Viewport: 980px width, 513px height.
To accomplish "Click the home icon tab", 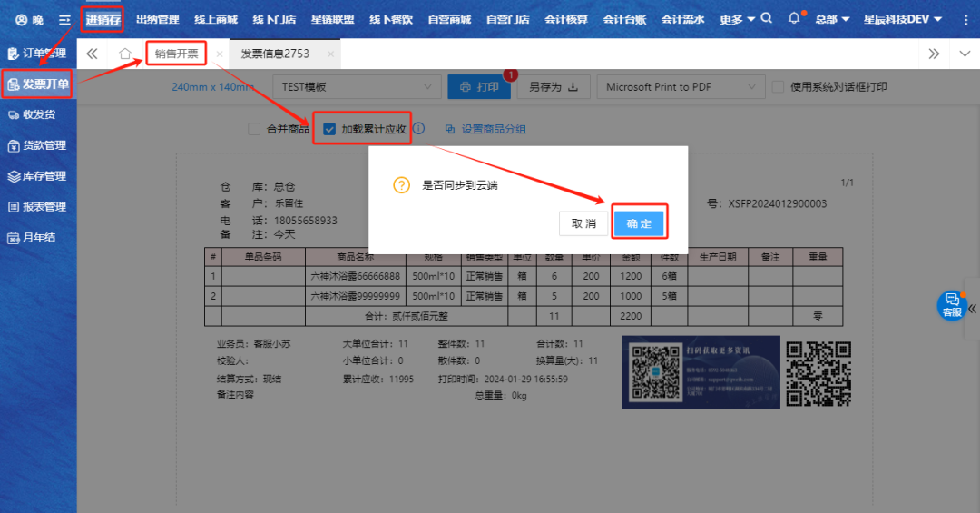I will (125, 54).
